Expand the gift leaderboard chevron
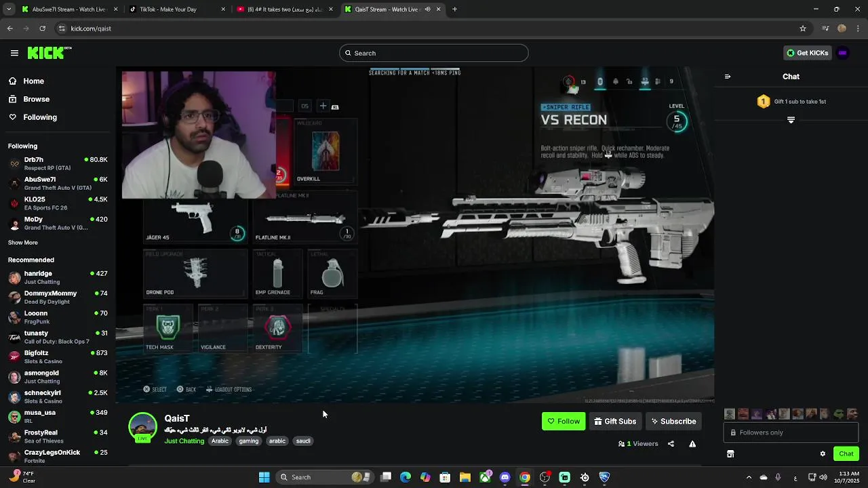The width and height of the screenshot is (868, 488). 791,120
